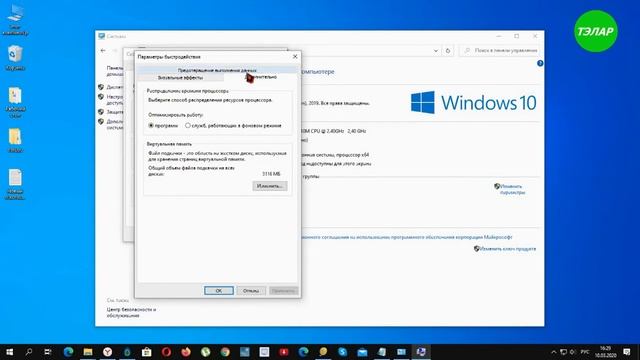Open the network tray icon
The height and width of the screenshot is (360, 640).
click(x=563, y=352)
